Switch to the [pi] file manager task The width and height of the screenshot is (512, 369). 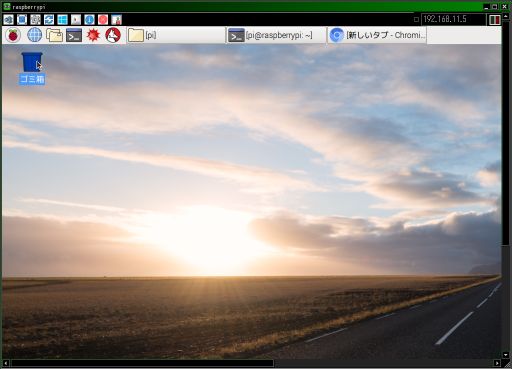176,35
